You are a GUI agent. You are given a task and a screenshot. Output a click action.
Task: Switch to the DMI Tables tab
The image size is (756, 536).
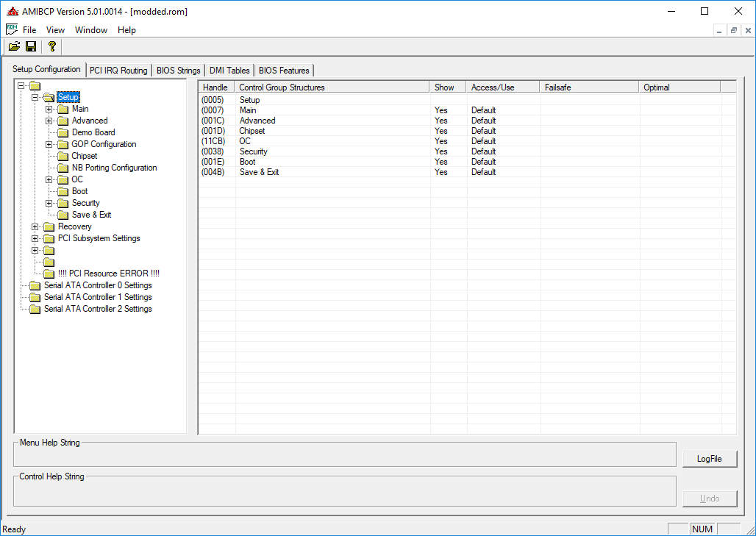click(x=229, y=71)
